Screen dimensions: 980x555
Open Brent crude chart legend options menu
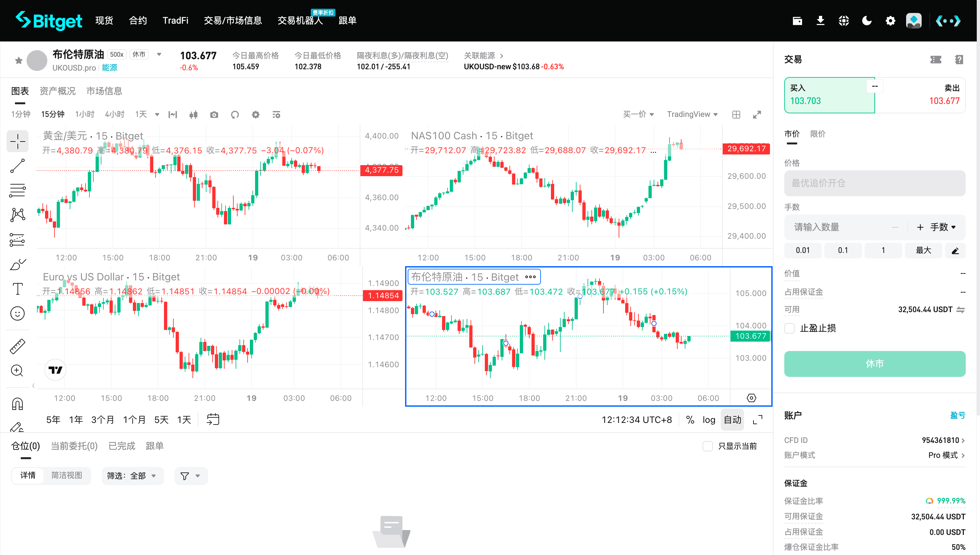pos(530,277)
